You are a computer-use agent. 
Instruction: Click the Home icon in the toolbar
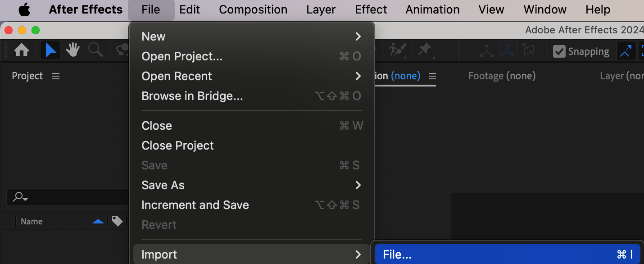click(x=22, y=51)
